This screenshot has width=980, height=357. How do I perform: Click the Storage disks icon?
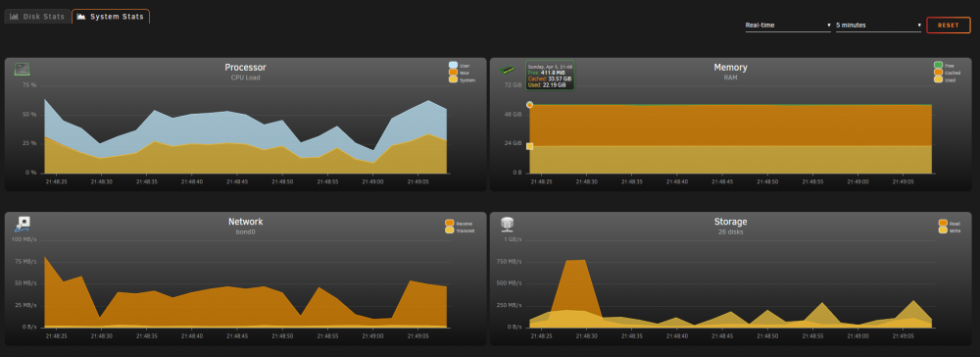click(x=508, y=224)
